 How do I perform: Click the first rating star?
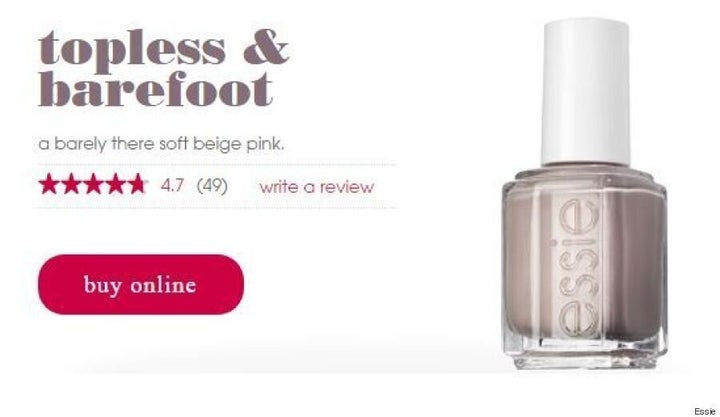pos(48,185)
